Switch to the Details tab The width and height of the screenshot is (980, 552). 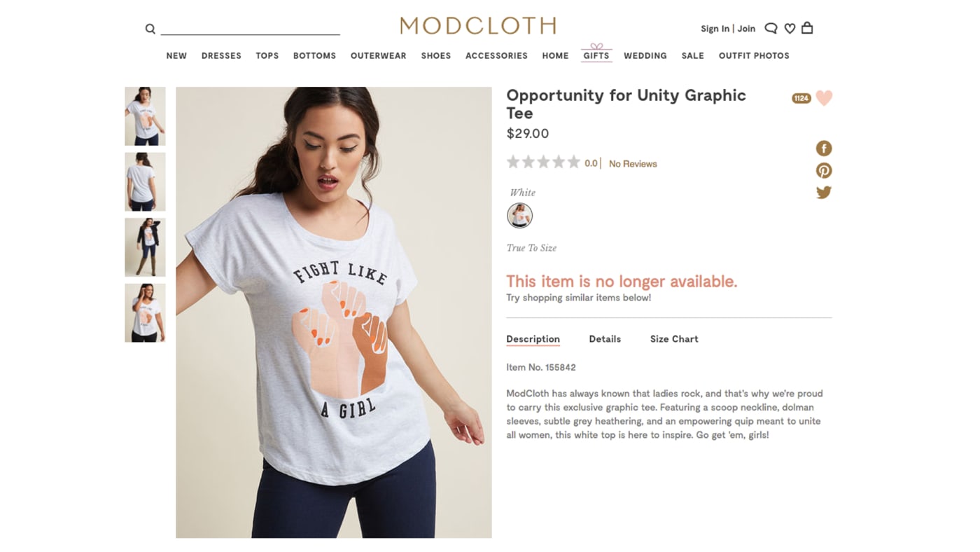tap(605, 339)
